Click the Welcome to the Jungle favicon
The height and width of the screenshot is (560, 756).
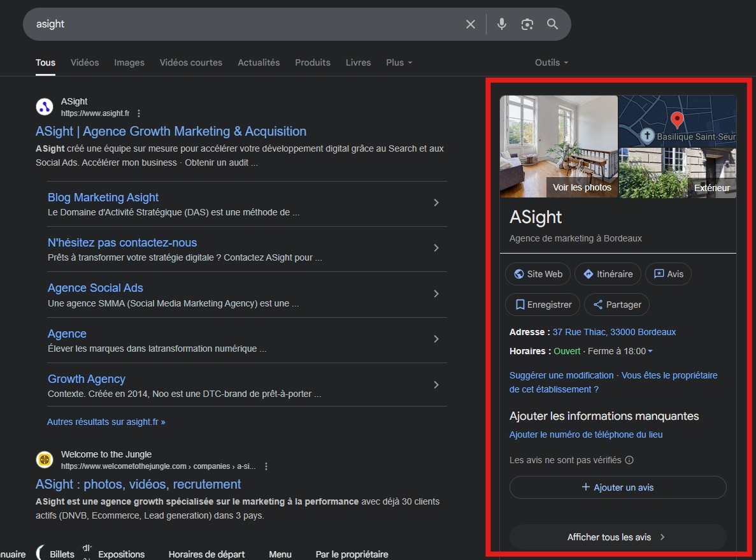pos(45,460)
